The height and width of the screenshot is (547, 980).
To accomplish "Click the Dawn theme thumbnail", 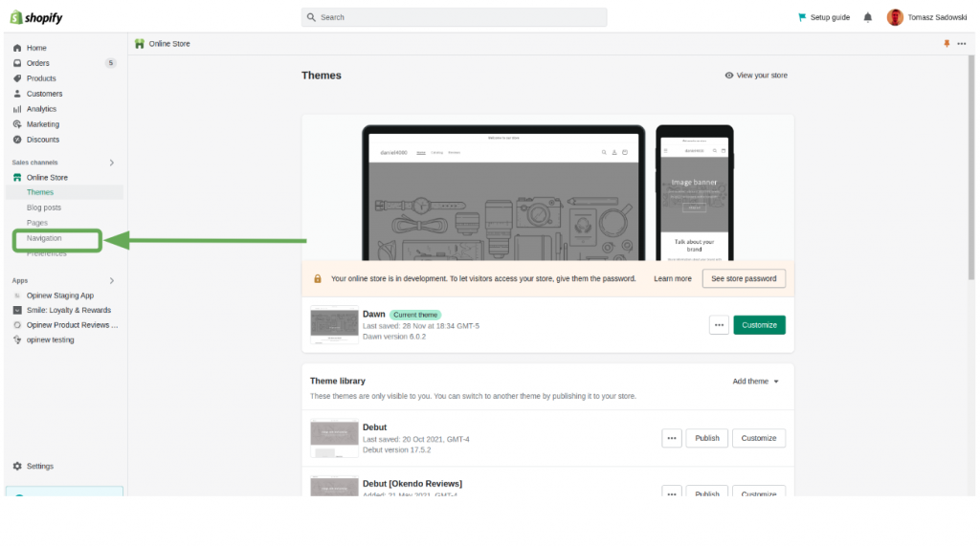I will click(x=334, y=325).
